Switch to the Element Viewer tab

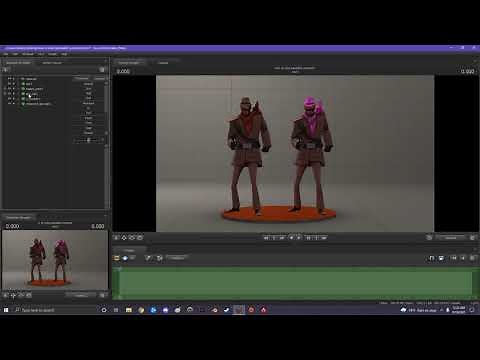pos(52,63)
